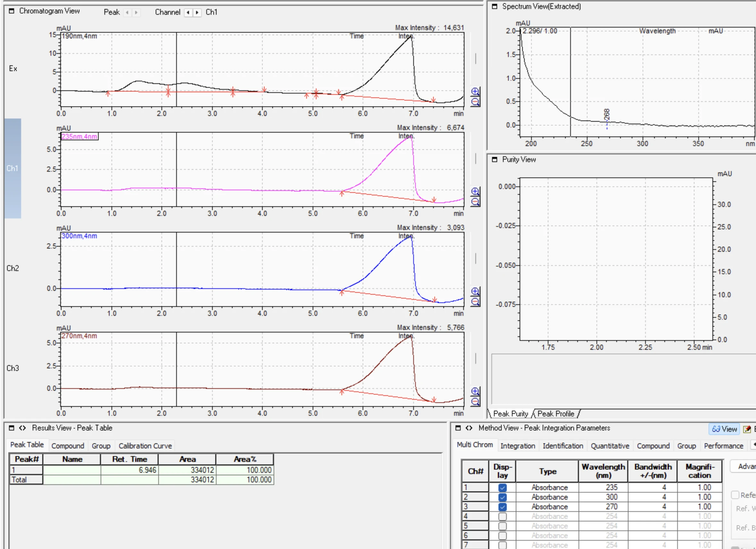Open the Group tab in Results View
Viewport: 756px width, 549px height.
click(101, 446)
